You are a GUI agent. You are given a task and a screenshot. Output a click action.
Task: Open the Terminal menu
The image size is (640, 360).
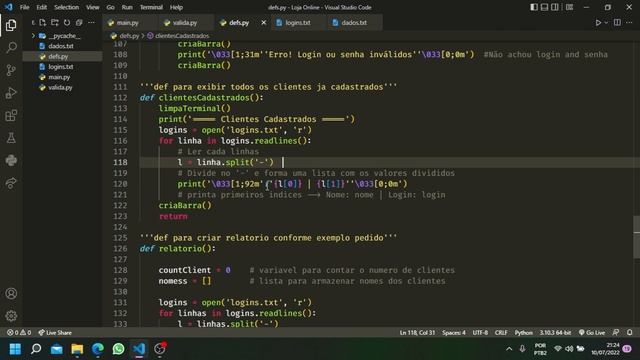tap(151, 7)
